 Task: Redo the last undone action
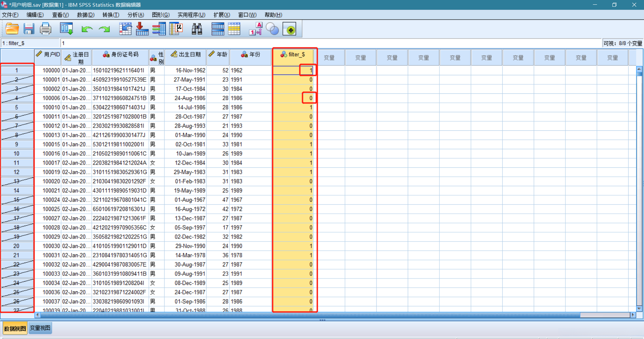pos(104,29)
